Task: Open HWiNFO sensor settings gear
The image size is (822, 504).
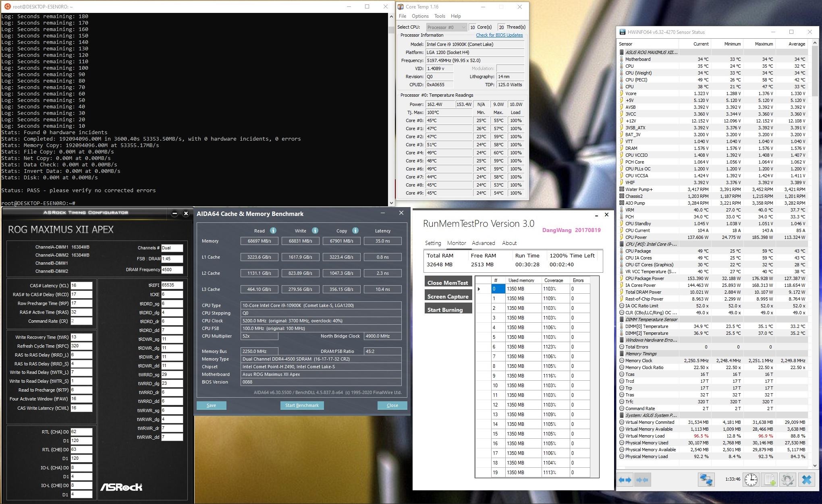Action: pyautogui.click(x=788, y=479)
